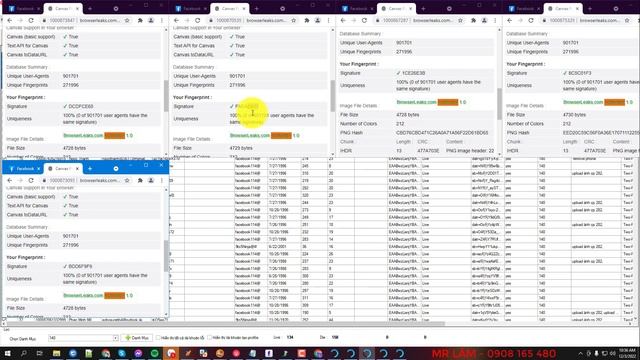640x360 pixels.
Task: Go back in window with highlighted signature
Action: [x=176, y=20]
